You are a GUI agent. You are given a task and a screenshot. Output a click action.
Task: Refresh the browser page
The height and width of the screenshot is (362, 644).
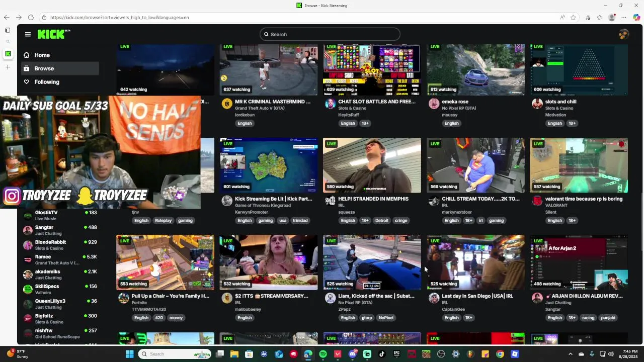click(31, 17)
